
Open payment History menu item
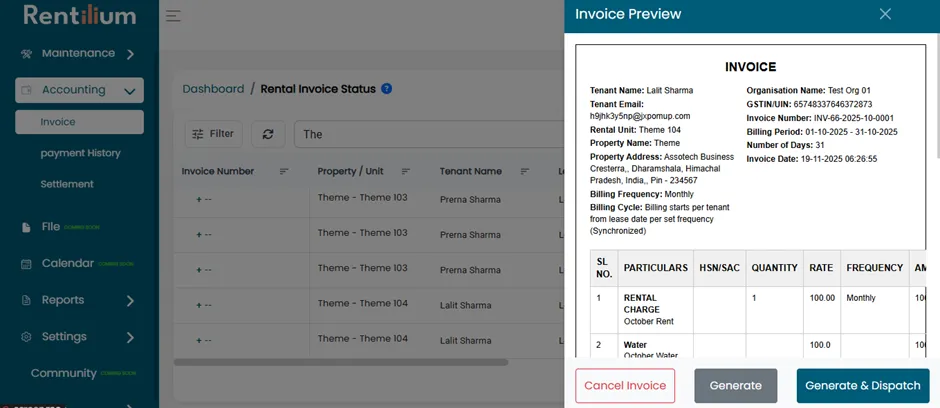(x=80, y=153)
